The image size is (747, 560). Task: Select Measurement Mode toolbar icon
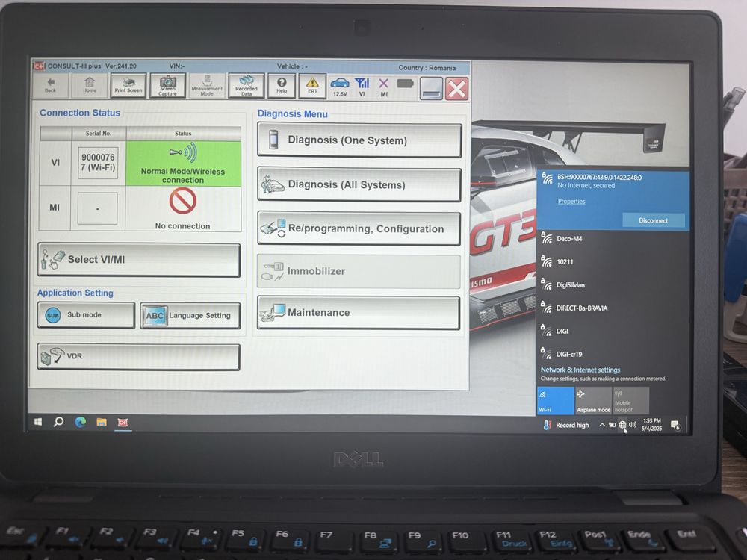pos(207,86)
